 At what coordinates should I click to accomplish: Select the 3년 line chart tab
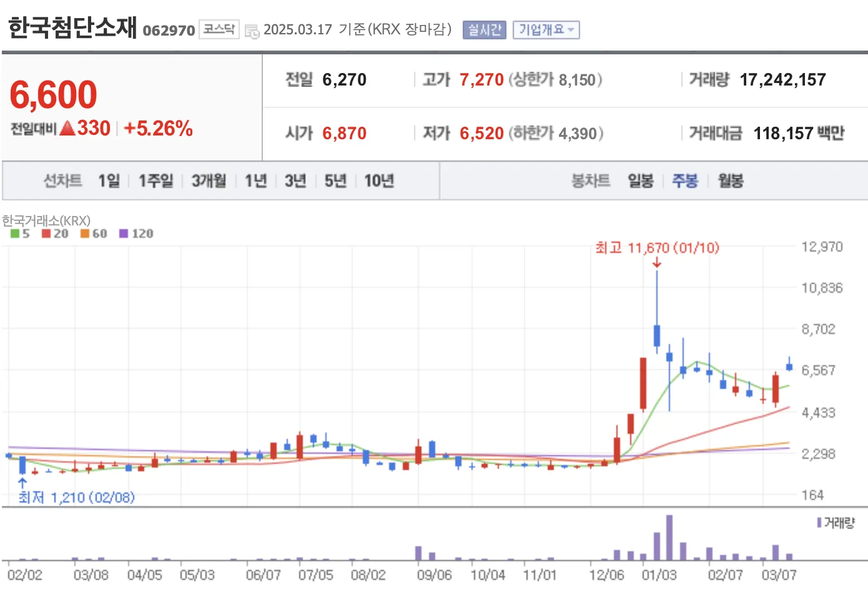tap(295, 181)
